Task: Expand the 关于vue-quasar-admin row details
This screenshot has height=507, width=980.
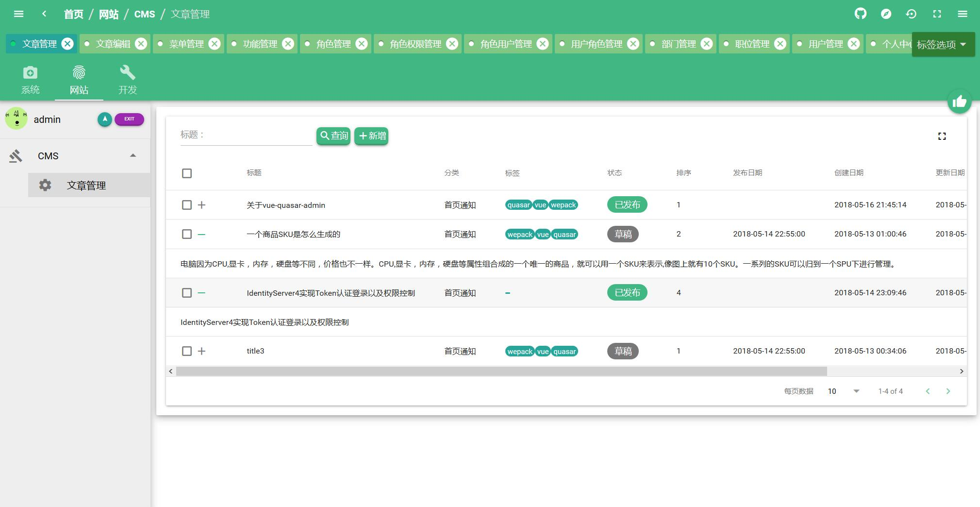Action: pos(201,205)
